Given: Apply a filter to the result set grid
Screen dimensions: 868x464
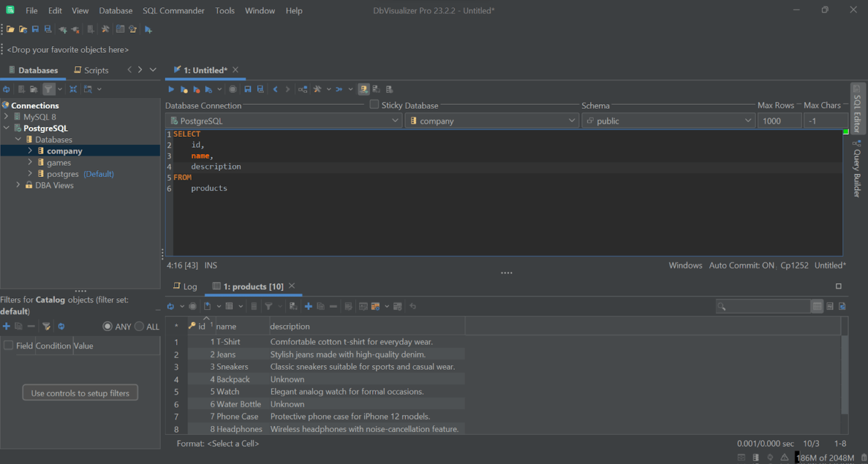Looking at the screenshot, I should (x=268, y=306).
